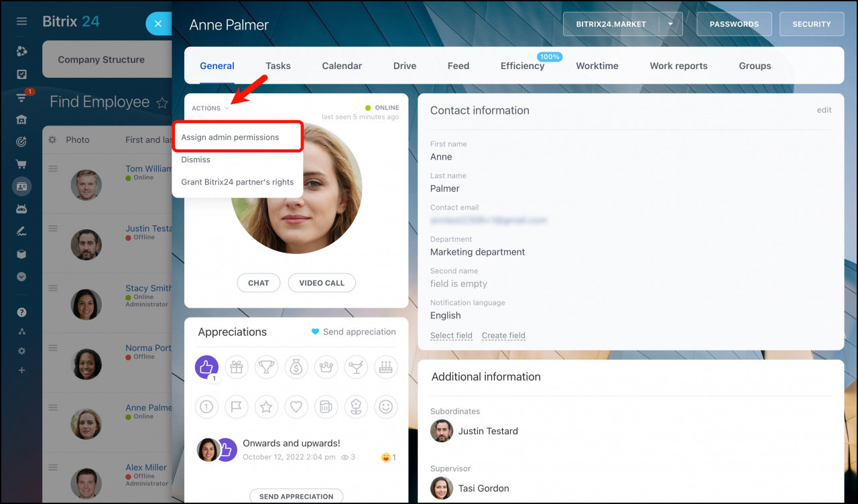The height and width of the screenshot is (504, 858).
Task: Select the crown appreciation icon
Action: [326, 367]
